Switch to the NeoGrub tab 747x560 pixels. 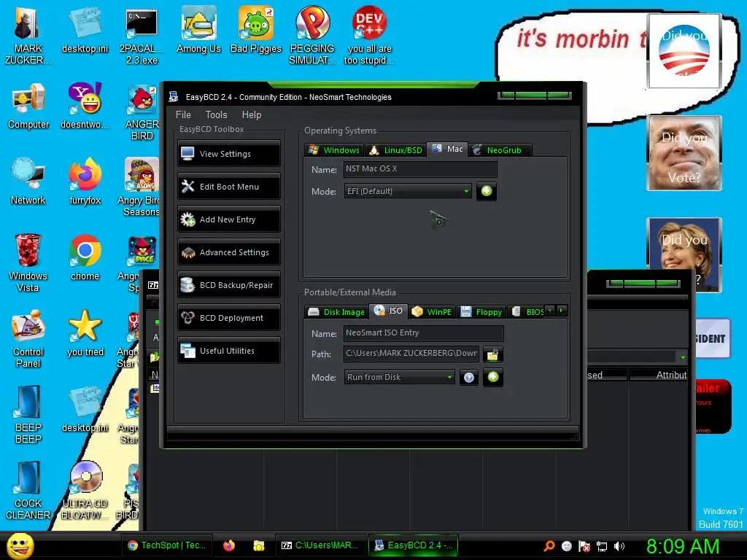500,150
